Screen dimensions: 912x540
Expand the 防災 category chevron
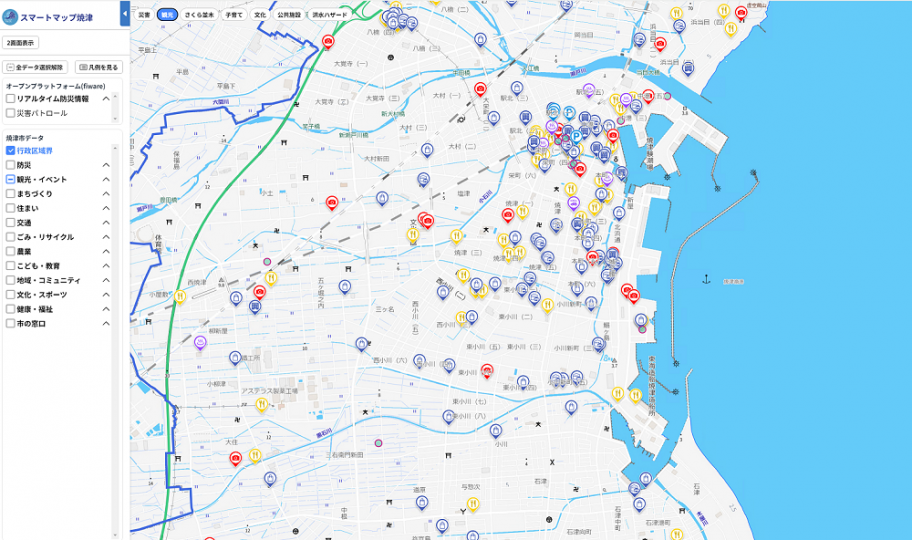106,165
